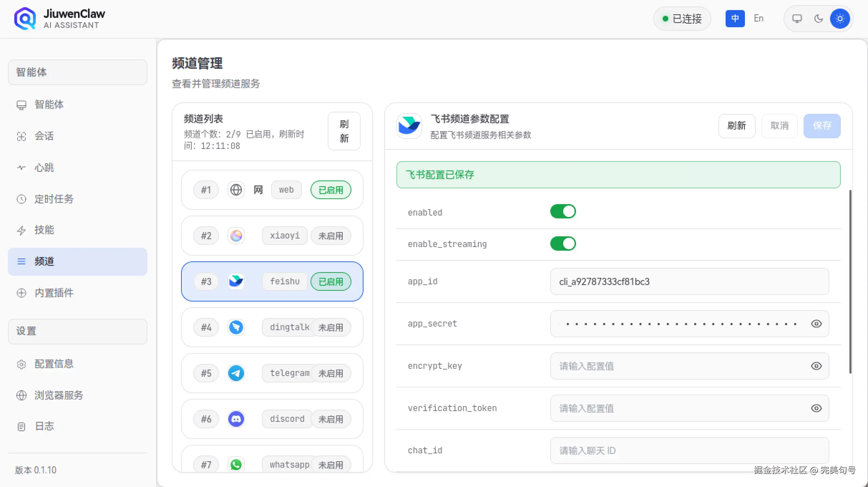Switch theme to system monitor mode
Viewport: 868px width, 487px height.
pos(797,19)
